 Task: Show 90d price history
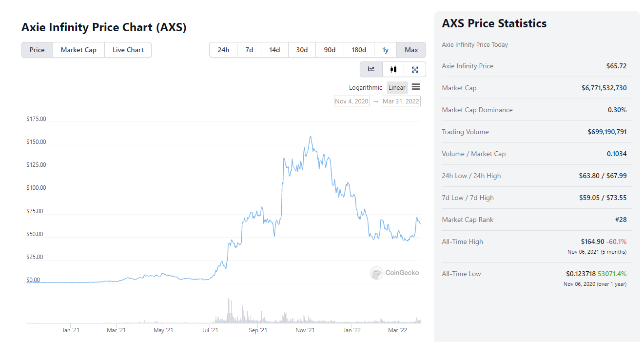pyautogui.click(x=330, y=50)
